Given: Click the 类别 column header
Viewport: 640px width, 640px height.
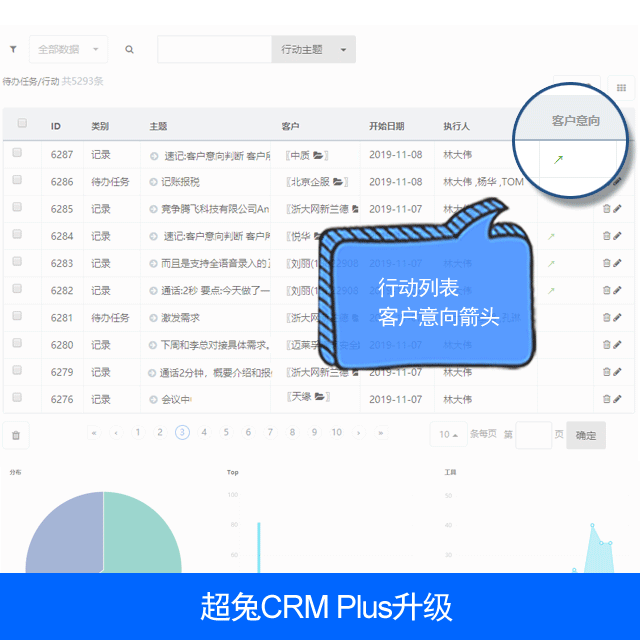Looking at the screenshot, I should point(100,126).
